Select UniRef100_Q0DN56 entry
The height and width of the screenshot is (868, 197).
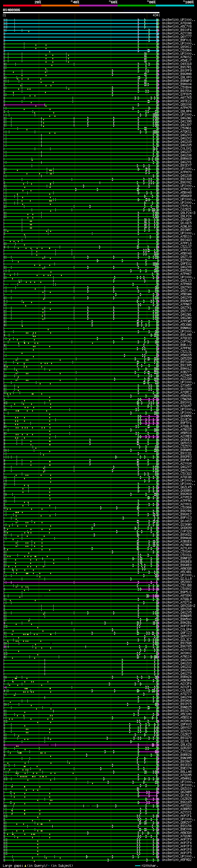point(177,416)
